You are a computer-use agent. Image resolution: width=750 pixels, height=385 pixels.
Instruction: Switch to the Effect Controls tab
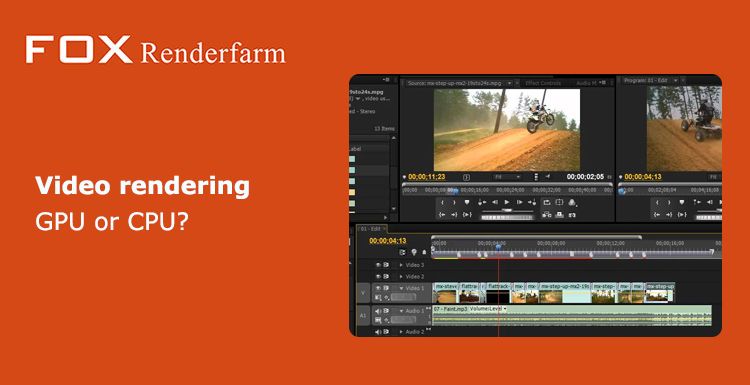(x=543, y=83)
